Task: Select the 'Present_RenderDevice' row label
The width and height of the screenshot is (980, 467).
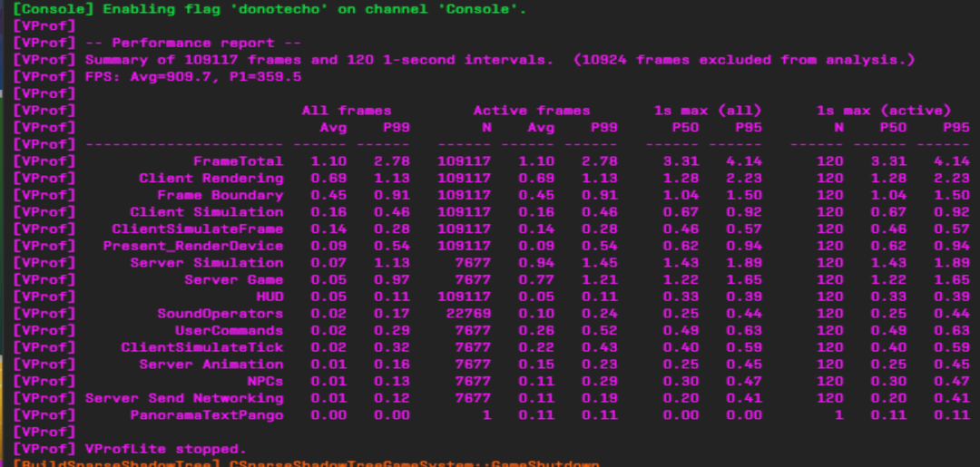Action: point(193,246)
